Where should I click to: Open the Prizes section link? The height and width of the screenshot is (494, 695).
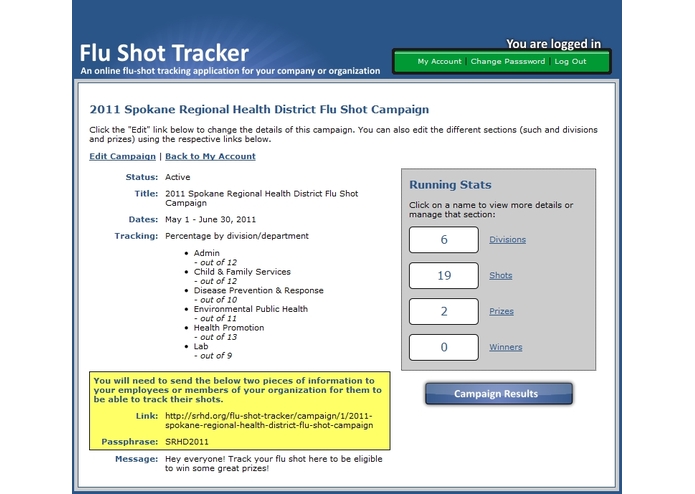tap(501, 311)
